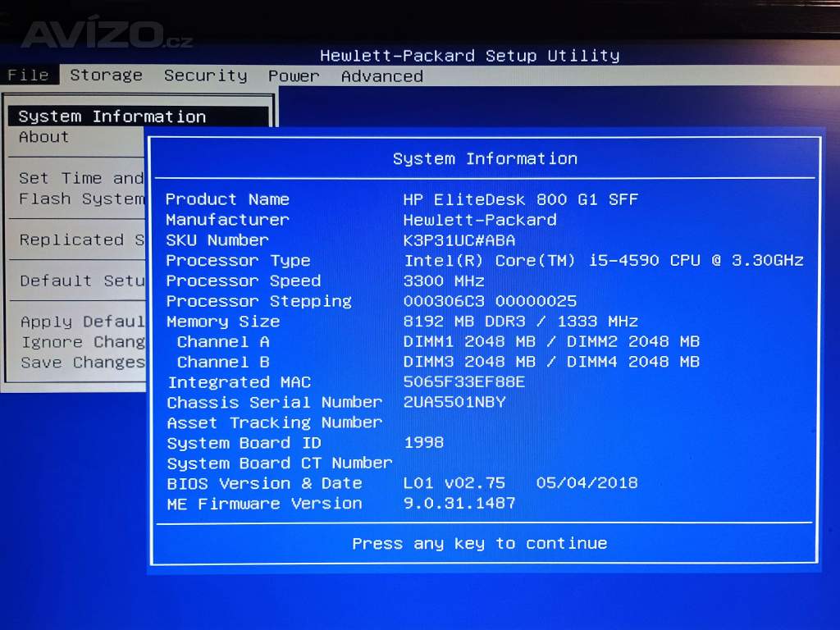The image size is (840, 630).
Task: Click the Hewlett-Packard Setup Utility title
Action: pos(470,56)
